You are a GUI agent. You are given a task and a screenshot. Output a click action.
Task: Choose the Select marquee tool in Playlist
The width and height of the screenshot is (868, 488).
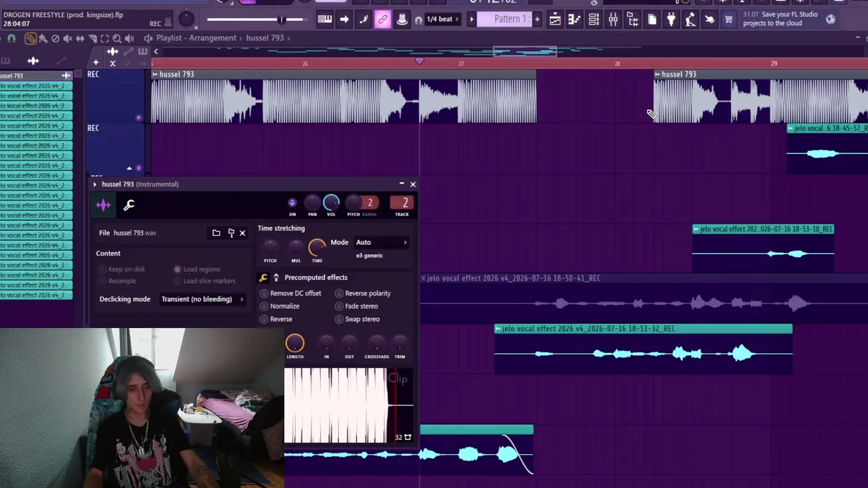point(104,39)
